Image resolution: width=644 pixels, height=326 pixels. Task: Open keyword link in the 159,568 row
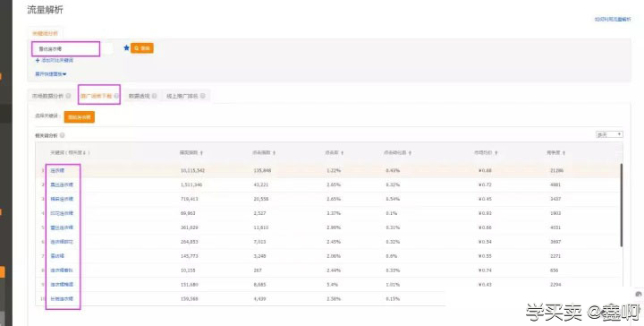(x=62, y=299)
